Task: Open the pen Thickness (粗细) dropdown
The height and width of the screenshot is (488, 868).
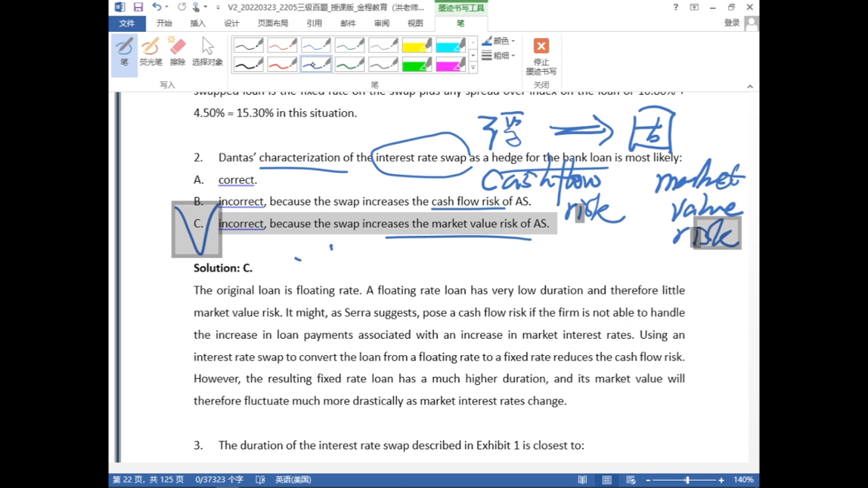Action: [499, 56]
